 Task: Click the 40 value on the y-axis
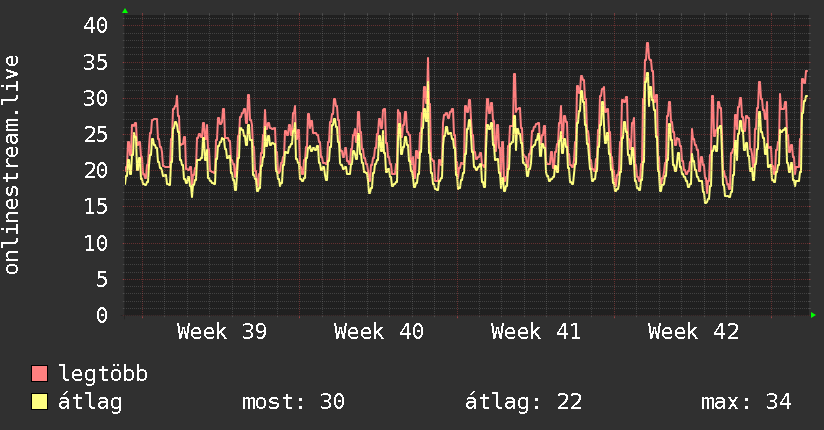pos(96,26)
